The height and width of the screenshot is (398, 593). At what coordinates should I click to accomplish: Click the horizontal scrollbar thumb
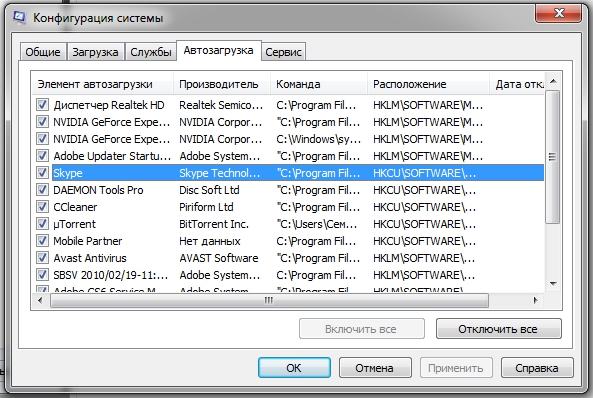point(269,300)
